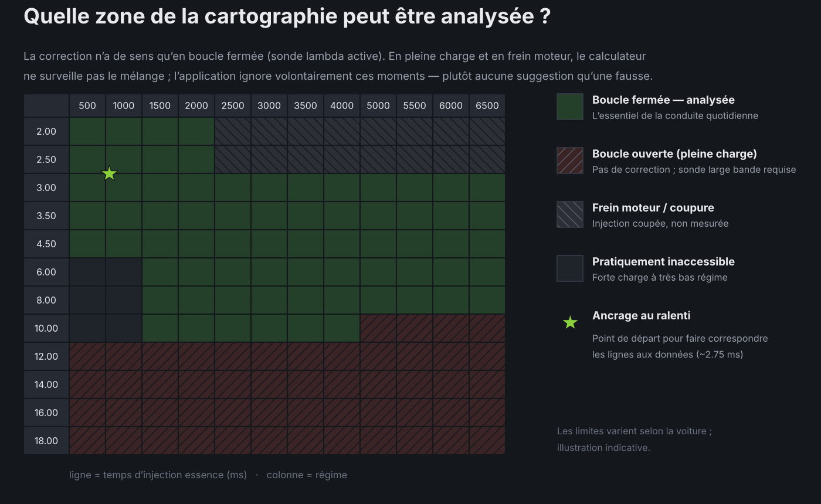Pick the red hatched cell at row 16.00, column 2000
The width and height of the screenshot is (821, 504).
pyautogui.click(x=196, y=413)
